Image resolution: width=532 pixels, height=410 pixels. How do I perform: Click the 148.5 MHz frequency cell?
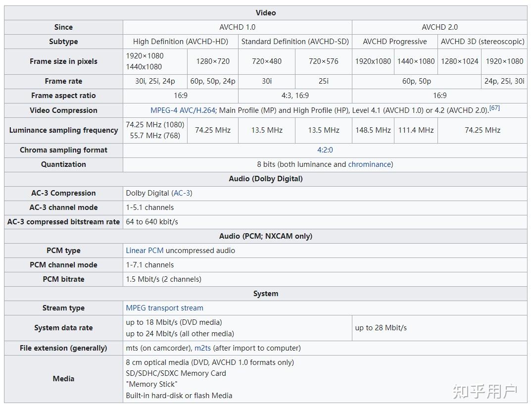coord(373,130)
